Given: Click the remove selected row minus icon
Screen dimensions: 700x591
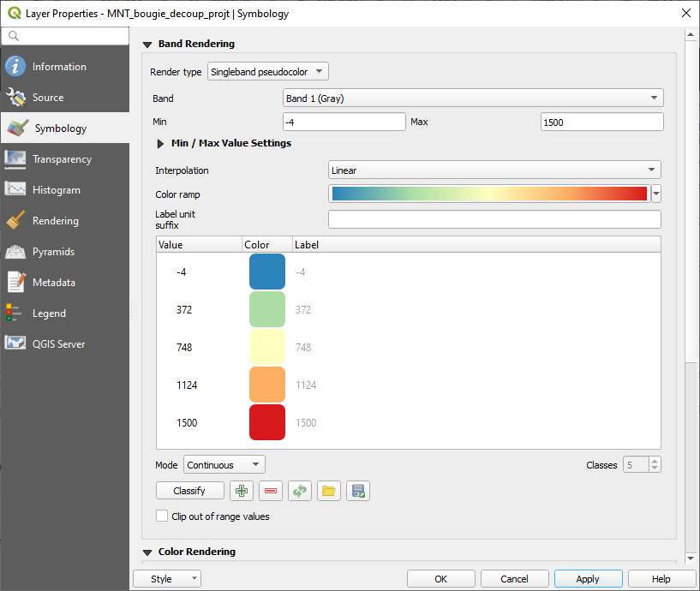Looking at the screenshot, I should click(271, 491).
